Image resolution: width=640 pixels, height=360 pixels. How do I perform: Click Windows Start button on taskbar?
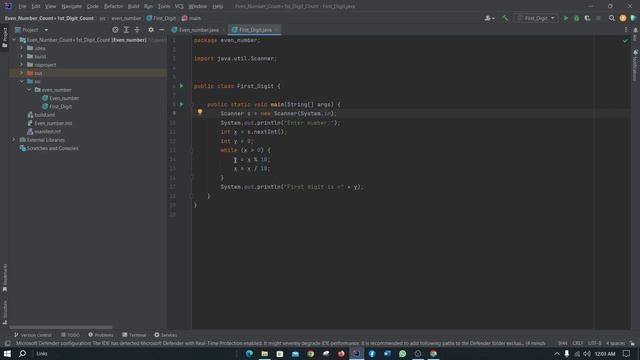[x=7, y=353]
